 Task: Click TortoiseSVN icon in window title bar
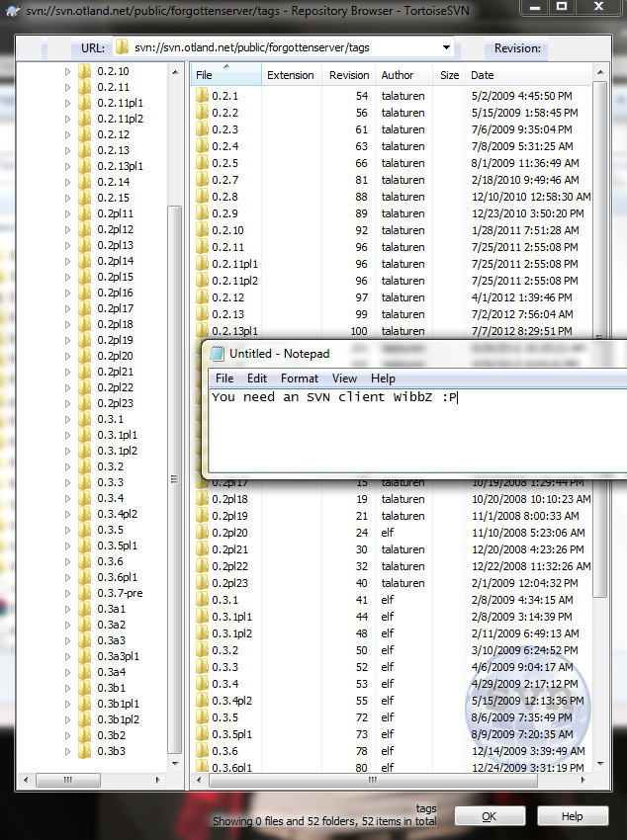tap(14, 10)
